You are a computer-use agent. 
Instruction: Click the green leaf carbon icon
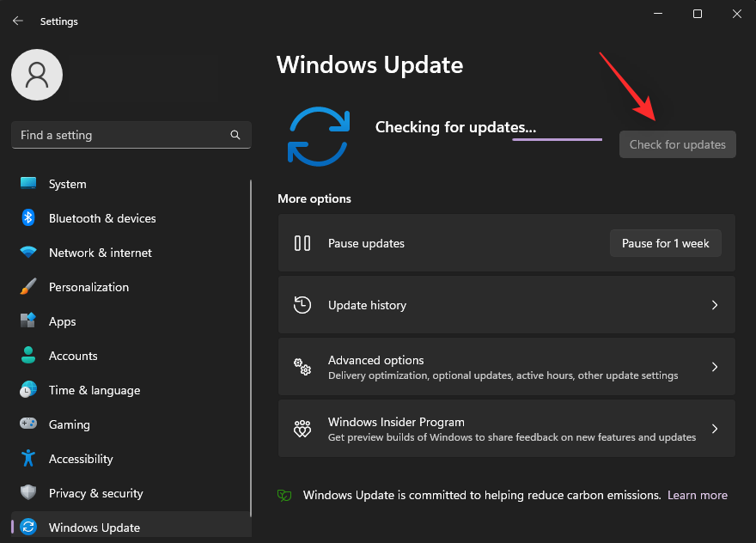(284, 495)
